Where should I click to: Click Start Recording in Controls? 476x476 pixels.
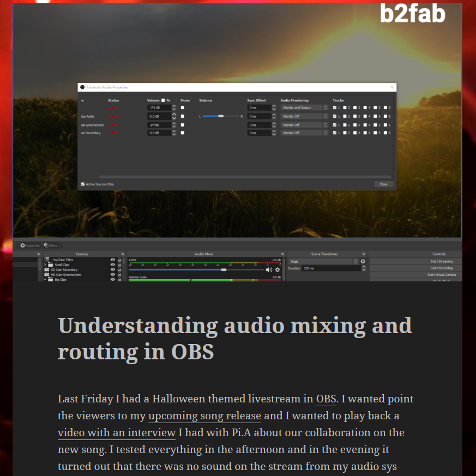click(x=415, y=268)
